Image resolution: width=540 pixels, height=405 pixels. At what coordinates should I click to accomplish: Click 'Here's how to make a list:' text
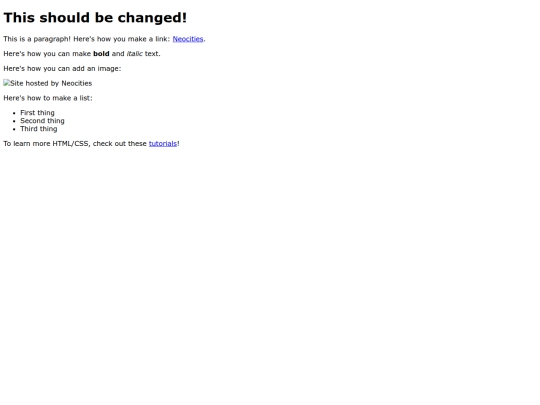(x=48, y=98)
